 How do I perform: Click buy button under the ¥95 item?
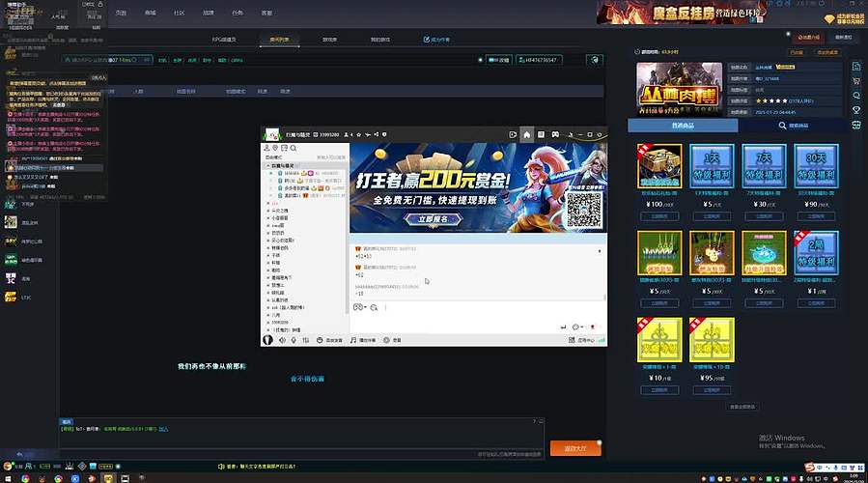coord(712,390)
